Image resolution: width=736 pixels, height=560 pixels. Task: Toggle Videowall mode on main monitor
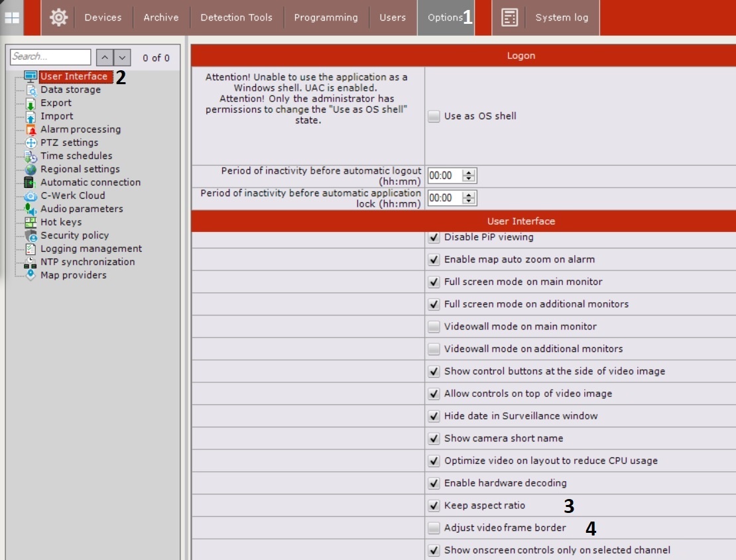click(x=434, y=327)
